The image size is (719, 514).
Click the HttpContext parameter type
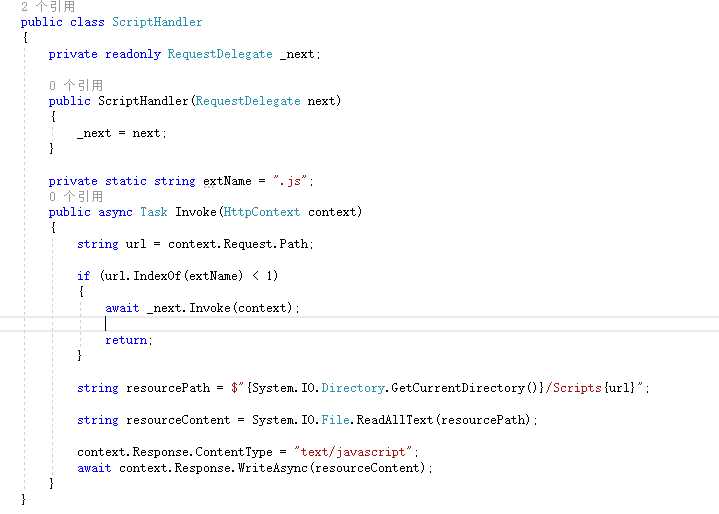[x=262, y=212]
